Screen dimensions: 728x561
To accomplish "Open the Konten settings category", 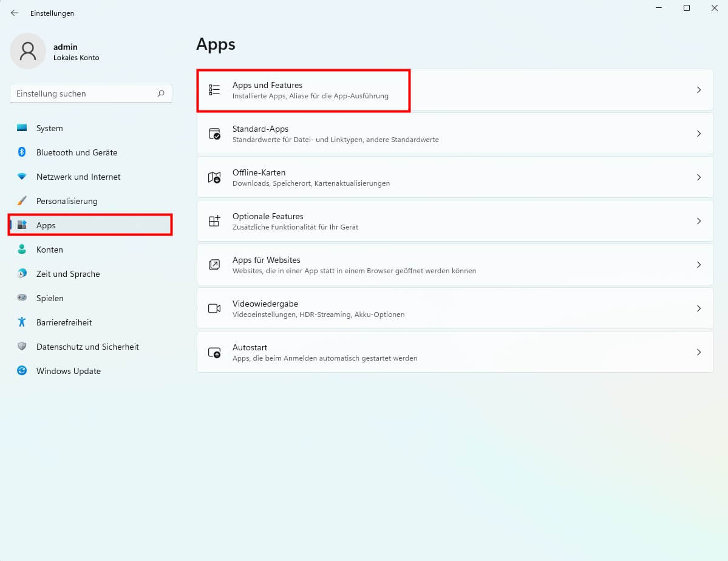I will point(50,250).
